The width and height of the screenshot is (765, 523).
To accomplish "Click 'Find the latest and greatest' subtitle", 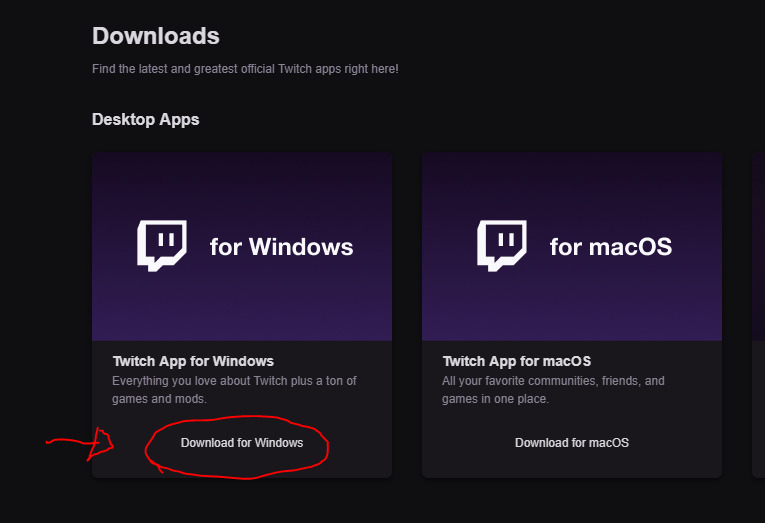I will [x=245, y=69].
